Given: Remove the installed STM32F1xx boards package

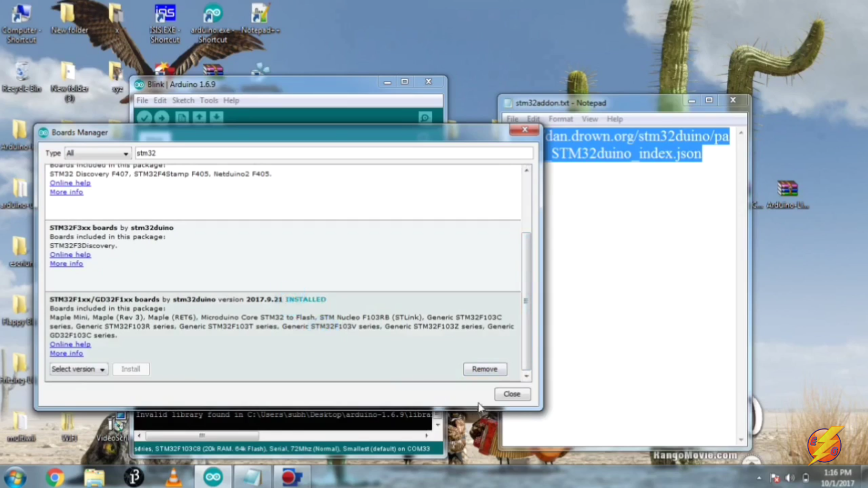Looking at the screenshot, I should tap(485, 369).
